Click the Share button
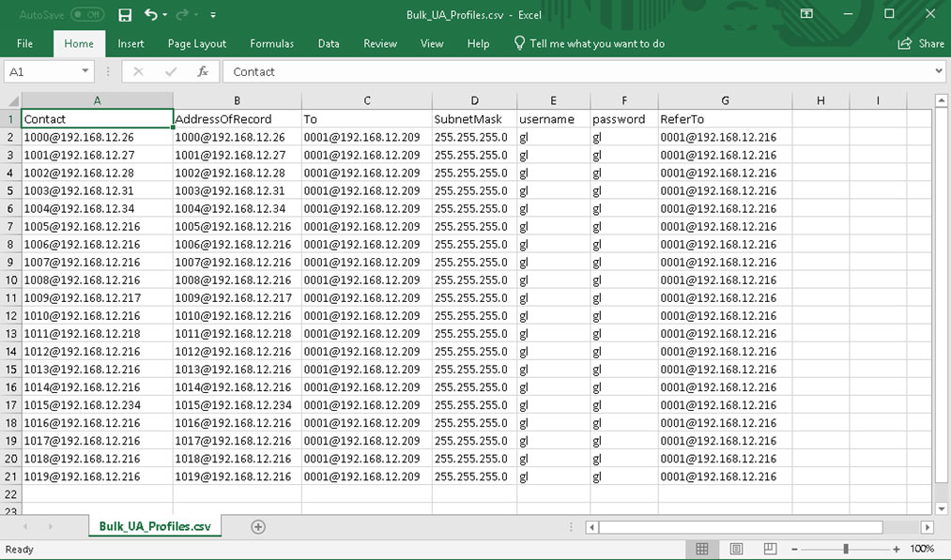The image size is (951, 560). (x=921, y=44)
